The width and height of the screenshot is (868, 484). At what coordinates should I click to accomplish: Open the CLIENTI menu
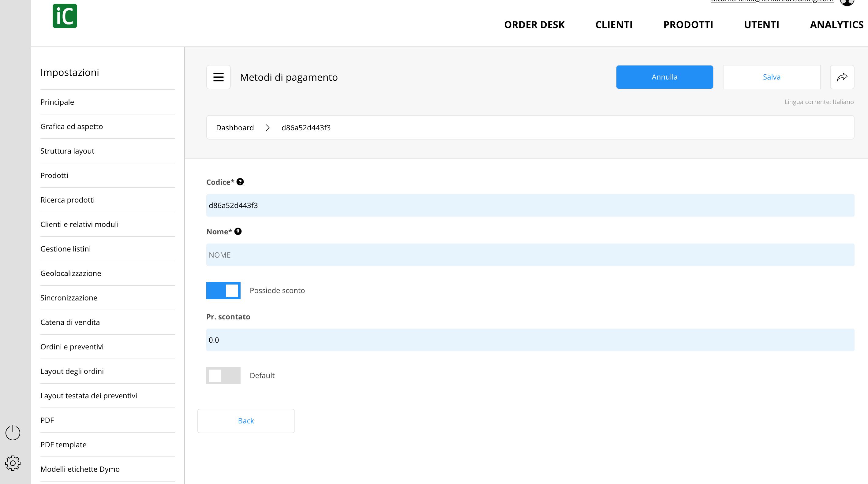pos(614,24)
